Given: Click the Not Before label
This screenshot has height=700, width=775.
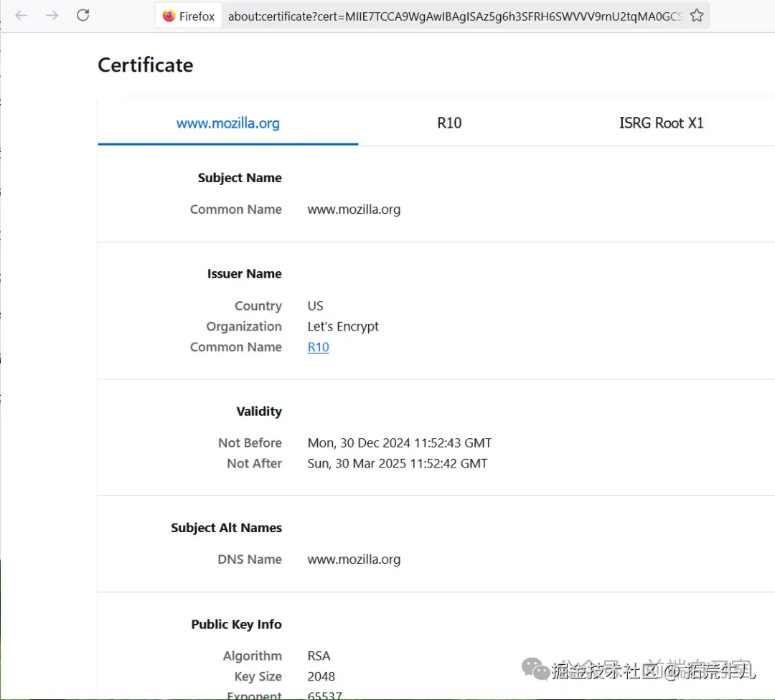Looking at the screenshot, I should pos(250,443).
